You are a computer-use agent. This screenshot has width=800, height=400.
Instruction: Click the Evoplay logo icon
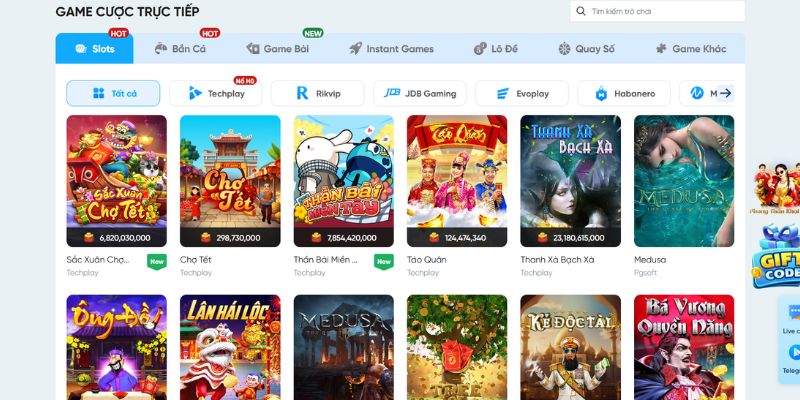pyautogui.click(x=503, y=94)
